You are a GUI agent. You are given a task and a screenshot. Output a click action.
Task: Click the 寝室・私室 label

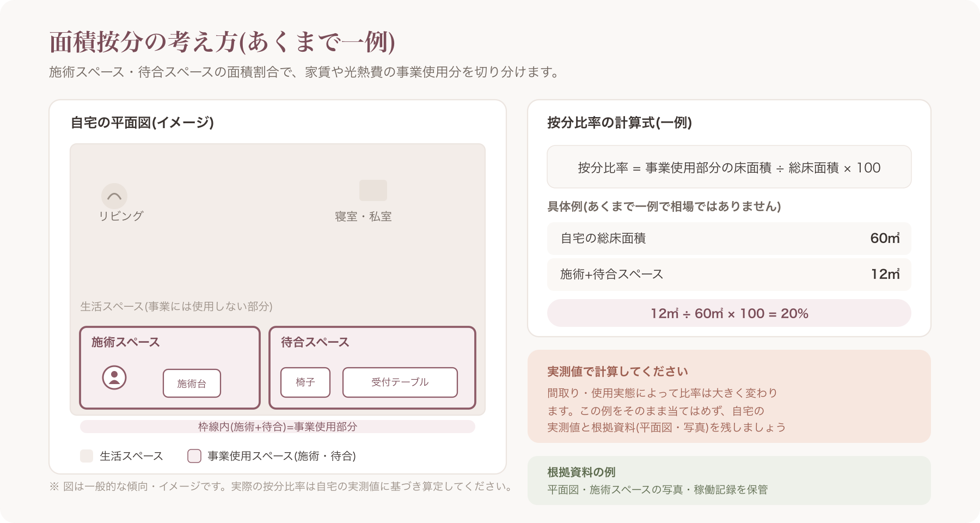pyautogui.click(x=363, y=217)
